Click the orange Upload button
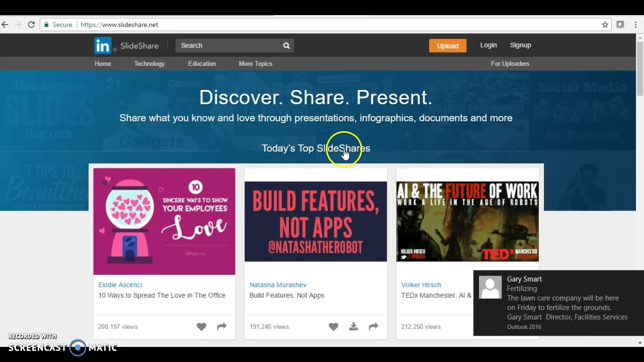The image size is (644, 362). coord(448,46)
